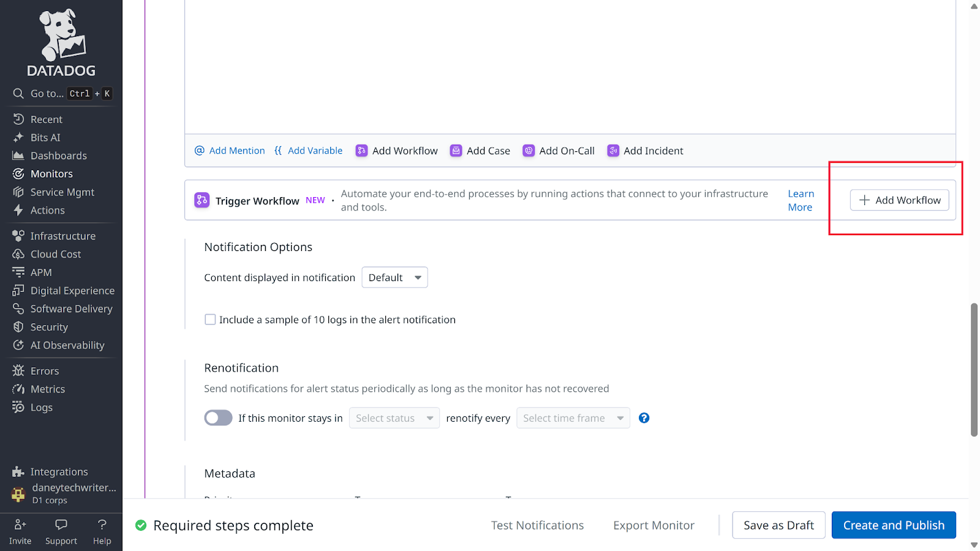The width and height of the screenshot is (980, 551).
Task: Click the Dashboards chart icon
Action: tap(18, 156)
